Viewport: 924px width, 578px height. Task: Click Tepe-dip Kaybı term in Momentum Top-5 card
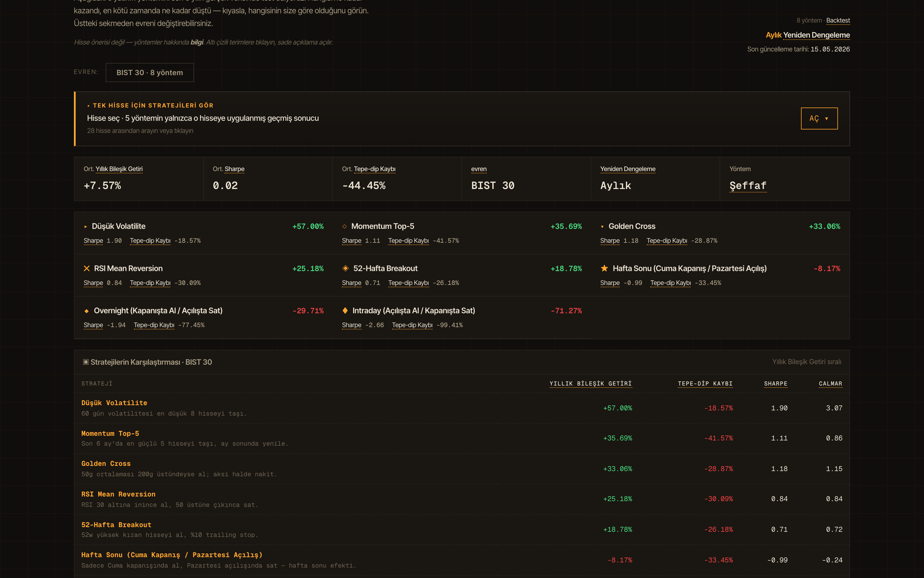[x=408, y=241]
